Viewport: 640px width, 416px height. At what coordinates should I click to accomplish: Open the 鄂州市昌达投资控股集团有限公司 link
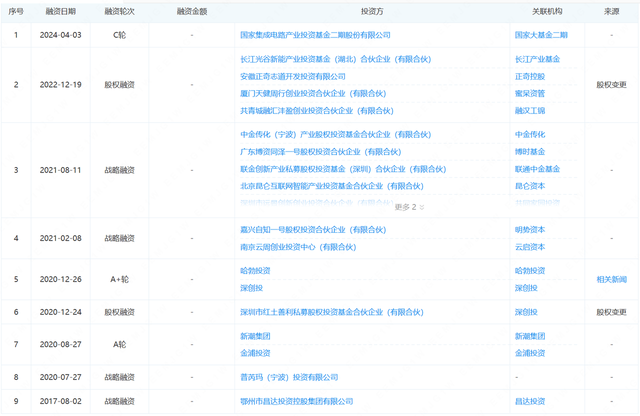tap(296, 401)
